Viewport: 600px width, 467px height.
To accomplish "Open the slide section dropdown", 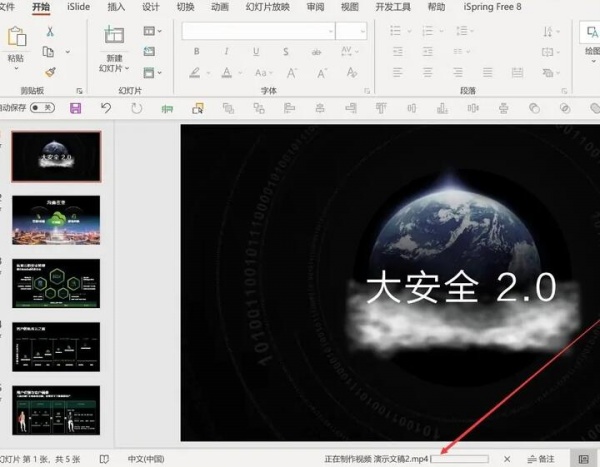I will (x=152, y=72).
